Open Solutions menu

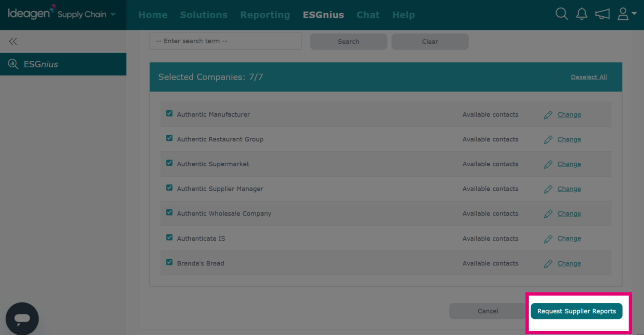(204, 15)
